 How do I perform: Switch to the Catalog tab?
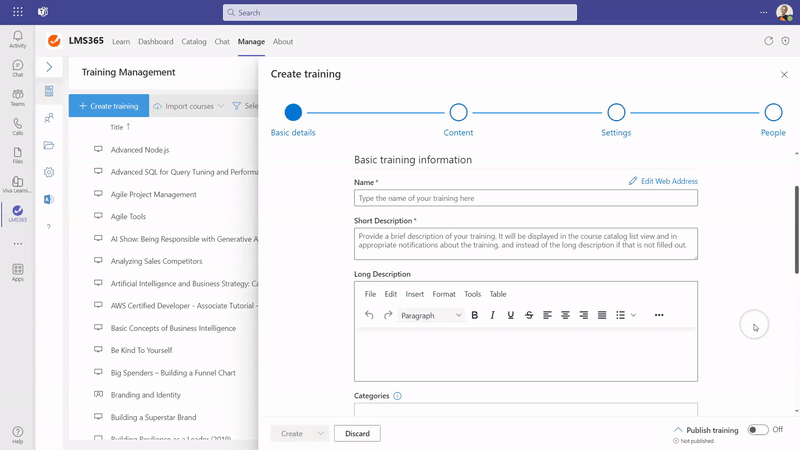[x=194, y=41]
